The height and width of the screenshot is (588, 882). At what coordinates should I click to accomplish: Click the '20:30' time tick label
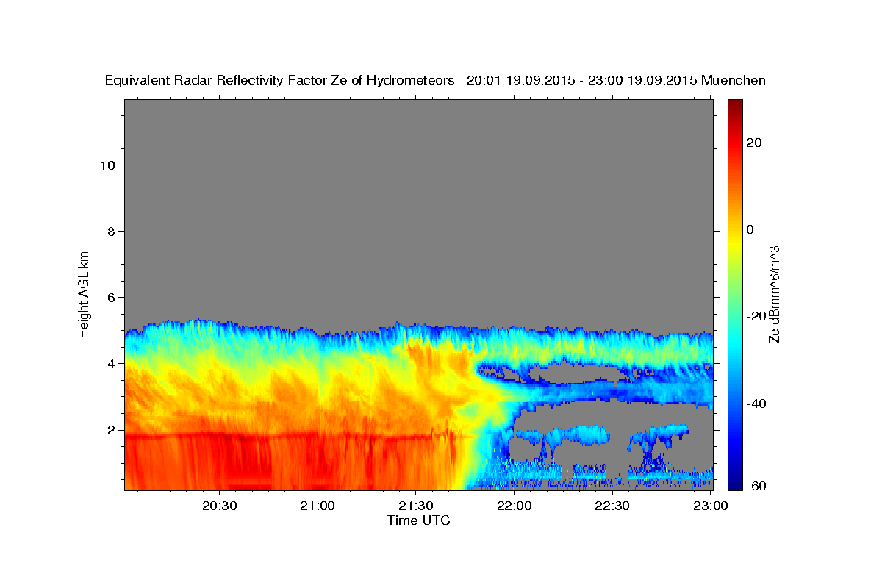click(219, 506)
